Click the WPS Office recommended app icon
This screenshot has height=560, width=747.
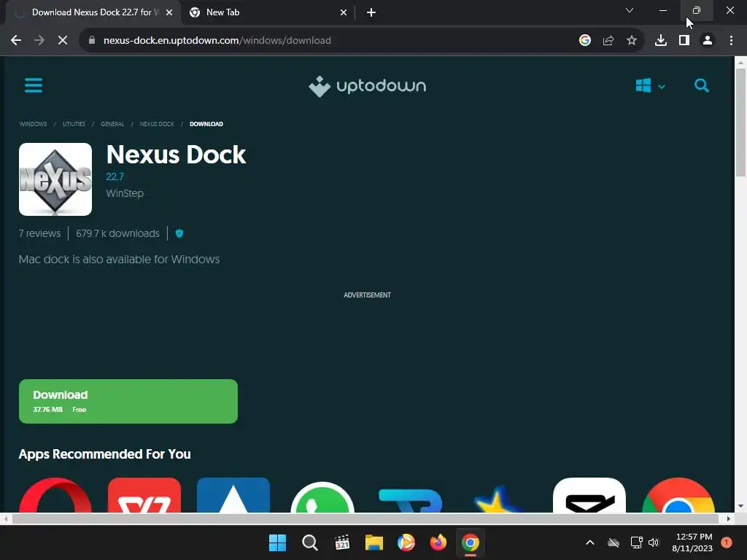144,495
